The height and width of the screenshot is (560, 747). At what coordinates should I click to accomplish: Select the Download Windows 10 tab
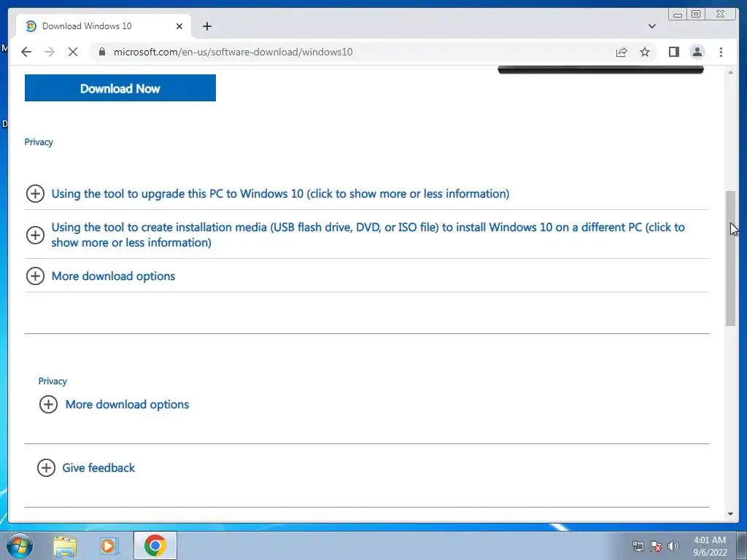click(104, 26)
